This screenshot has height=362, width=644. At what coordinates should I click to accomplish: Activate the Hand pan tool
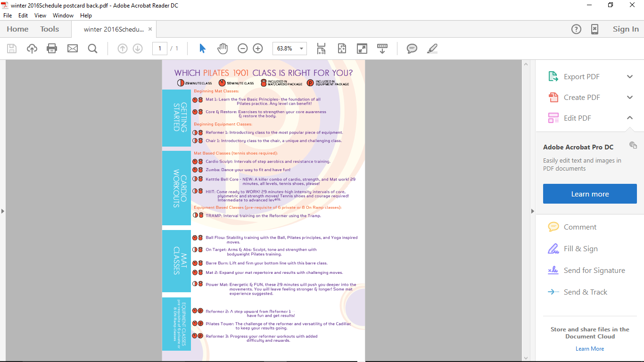tap(223, 49)
